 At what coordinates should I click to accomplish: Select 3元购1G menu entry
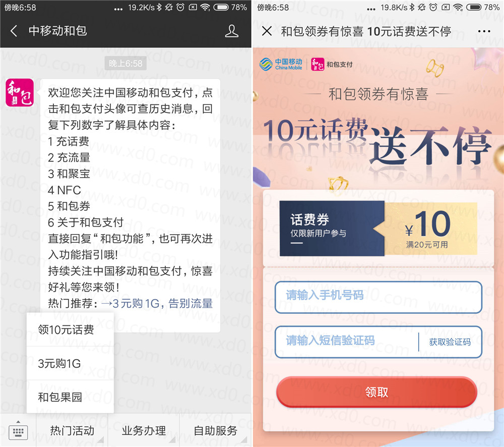click(70, 363)
